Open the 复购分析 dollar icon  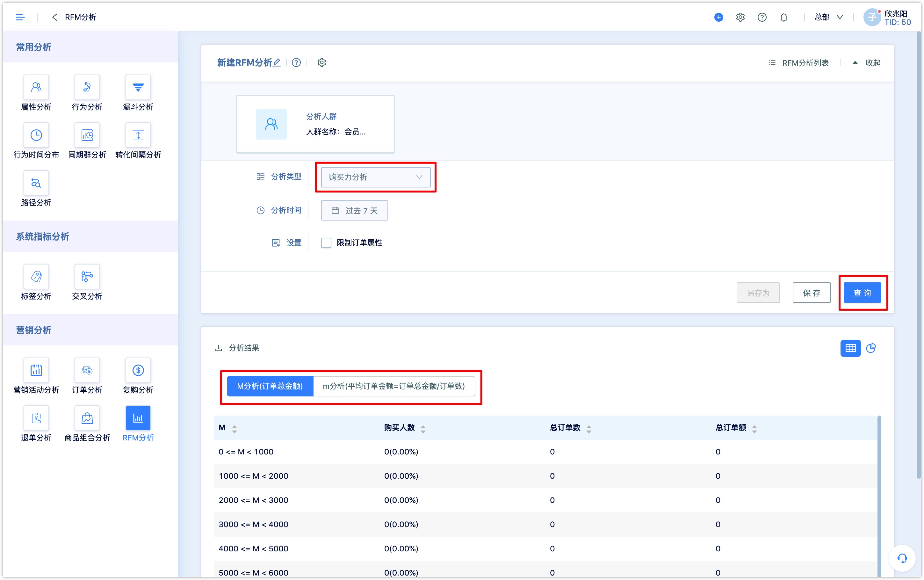[x=138, y=370]
